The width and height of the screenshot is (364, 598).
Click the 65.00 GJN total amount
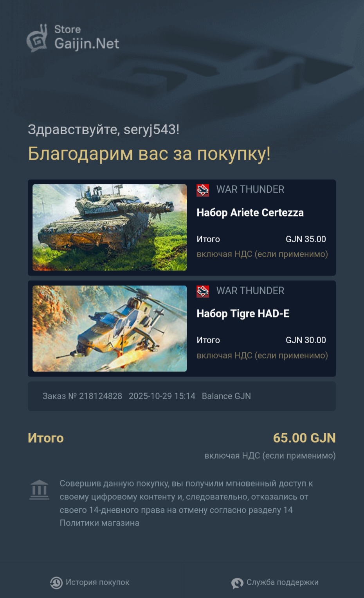(305, 438)
